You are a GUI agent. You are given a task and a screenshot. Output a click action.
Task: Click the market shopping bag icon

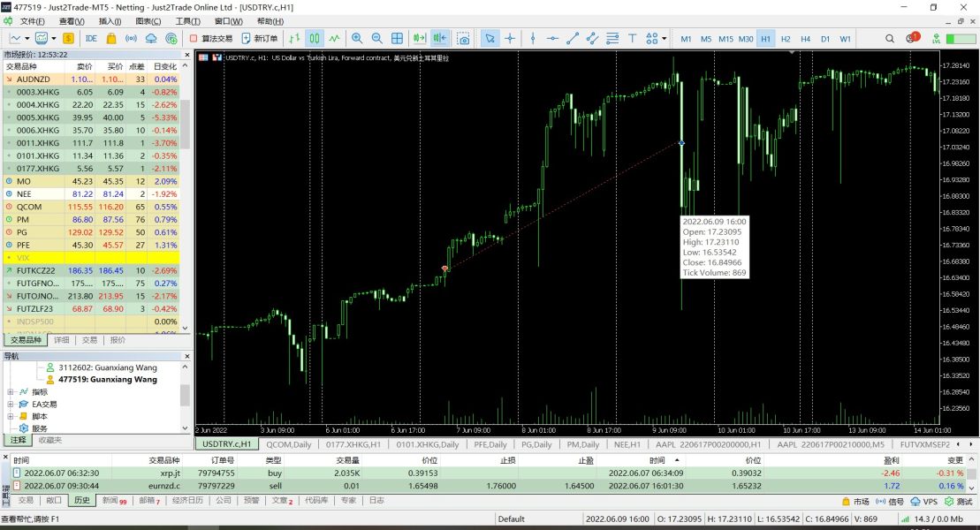tap(111, 39)
